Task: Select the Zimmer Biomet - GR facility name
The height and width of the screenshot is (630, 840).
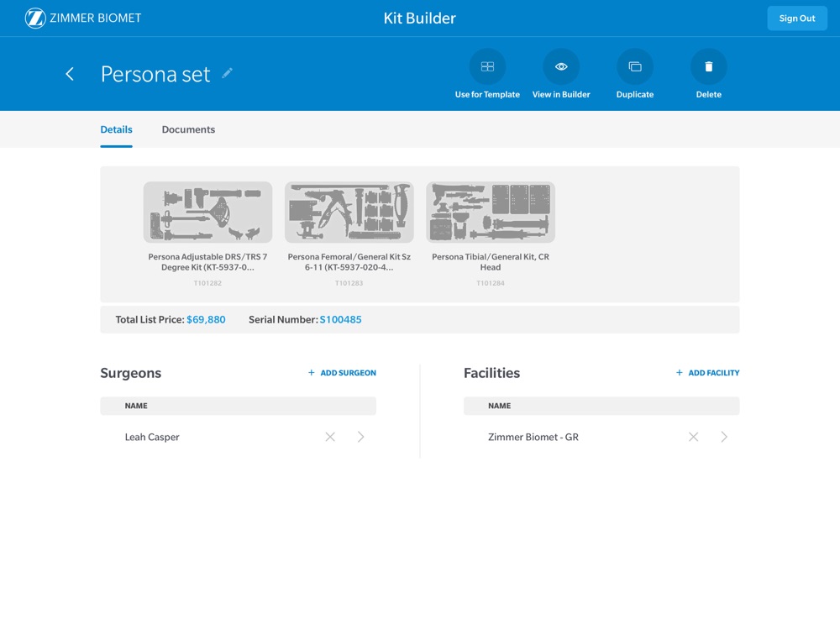Action: (x=533, y=437)
